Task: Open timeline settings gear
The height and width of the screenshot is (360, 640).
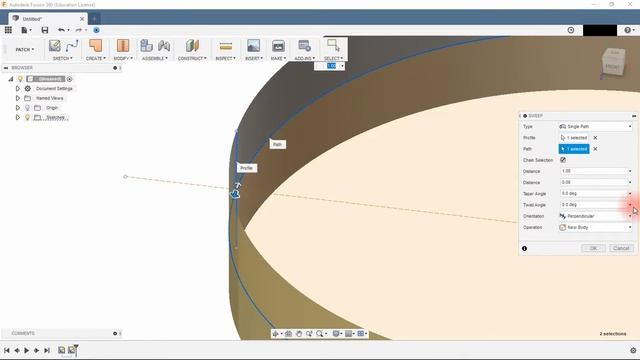Action: (633, 350)
